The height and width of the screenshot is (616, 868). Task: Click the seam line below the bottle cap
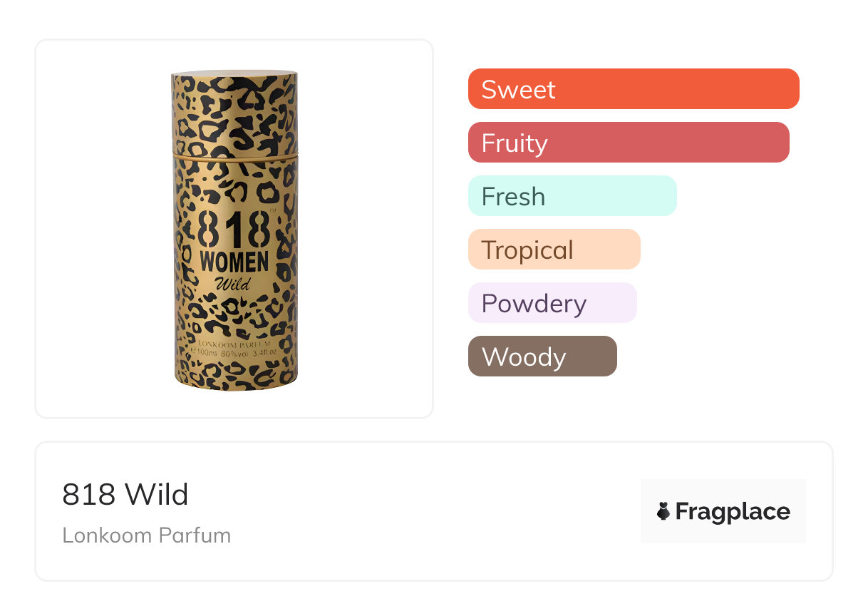point(234,152)
